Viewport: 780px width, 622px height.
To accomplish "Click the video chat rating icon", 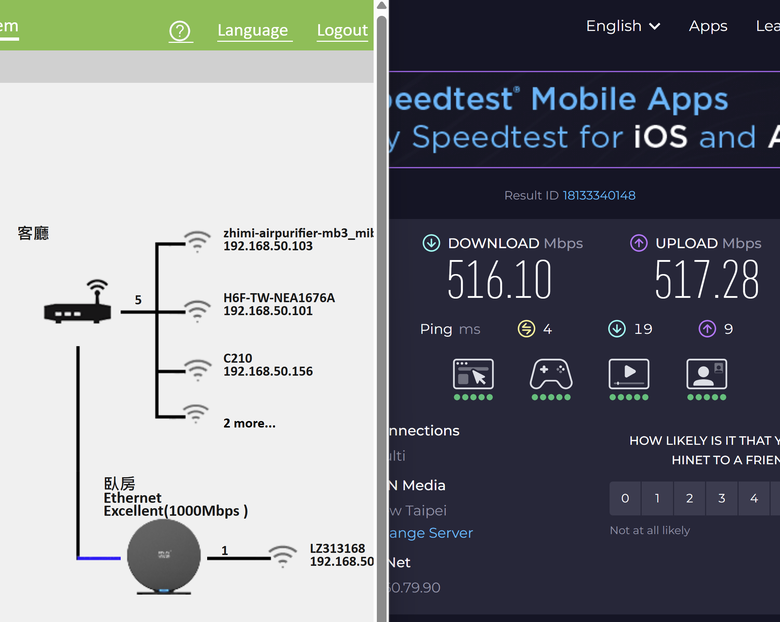I will (706, 374).
